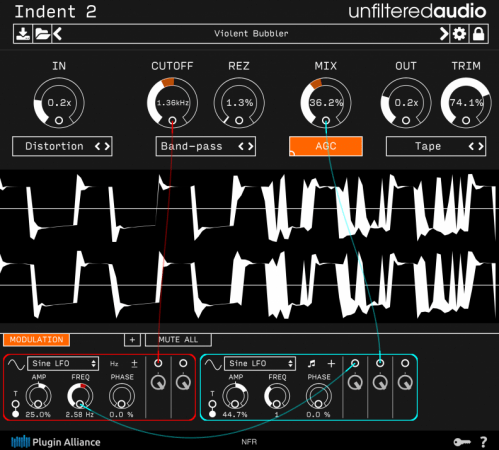Toggle the tempo-sync note icon in cyan modulator
The image size is (499, 450).
point(312,364)
